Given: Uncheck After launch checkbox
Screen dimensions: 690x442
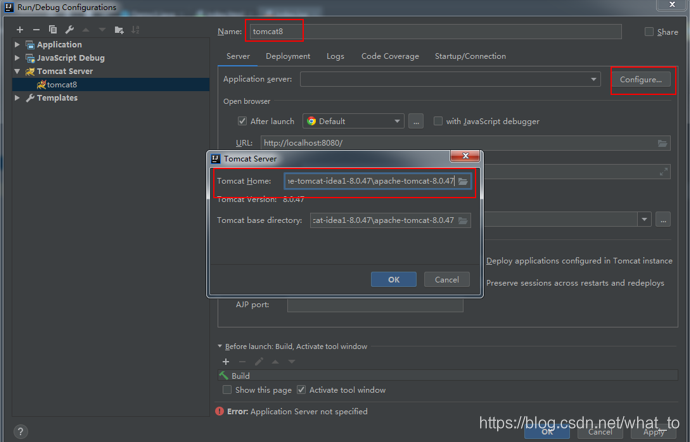Looking at the screenshot, I should pyautogui.click(x=242, y=121).
